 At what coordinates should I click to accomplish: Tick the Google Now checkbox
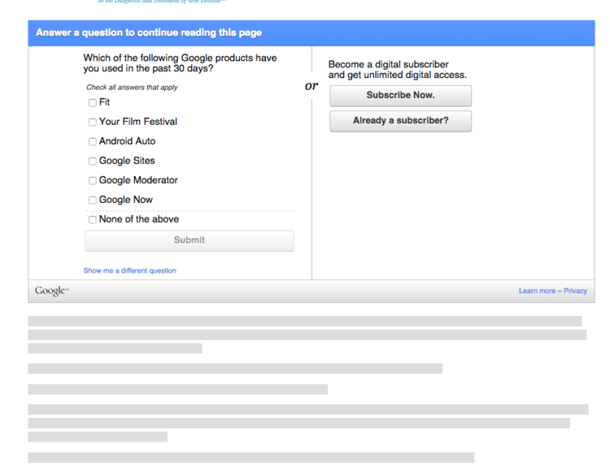tap(92, 200)
